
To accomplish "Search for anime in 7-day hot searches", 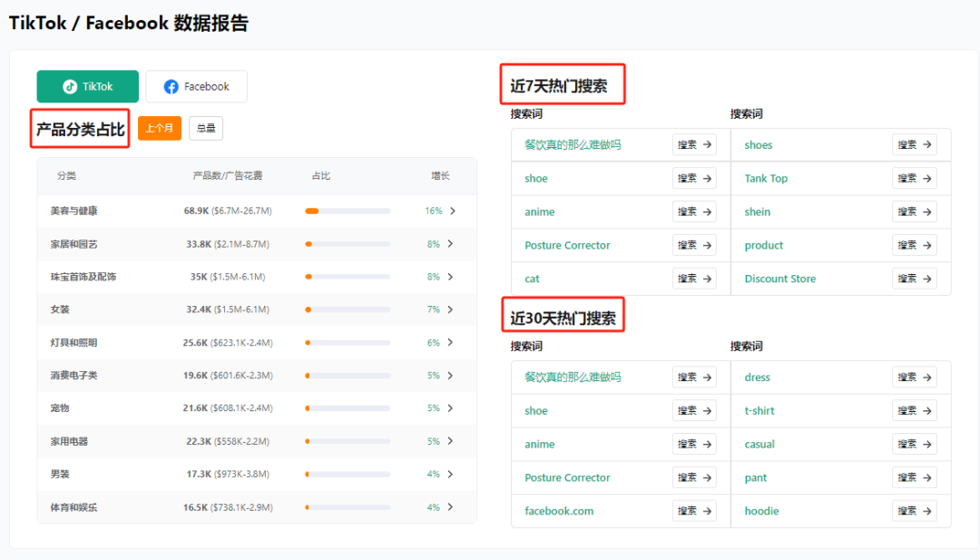I will 694,211.
